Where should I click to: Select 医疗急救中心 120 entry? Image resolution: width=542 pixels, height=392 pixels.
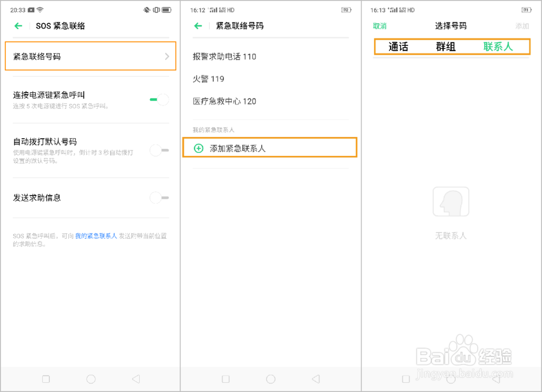pyautogui.click(x=224, y=101)
